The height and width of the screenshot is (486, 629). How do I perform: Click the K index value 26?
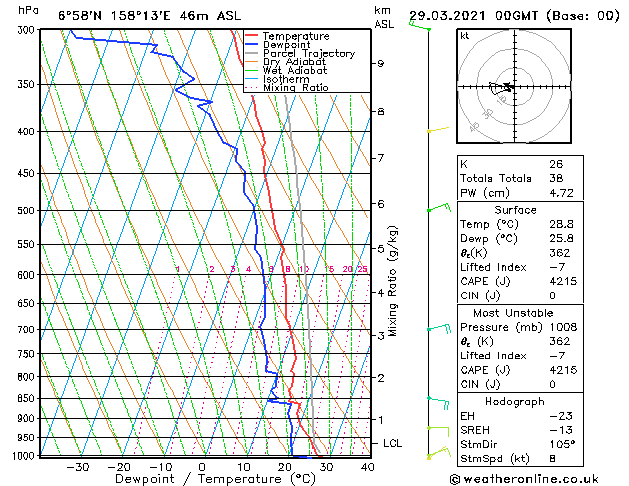tap(556, 164)
